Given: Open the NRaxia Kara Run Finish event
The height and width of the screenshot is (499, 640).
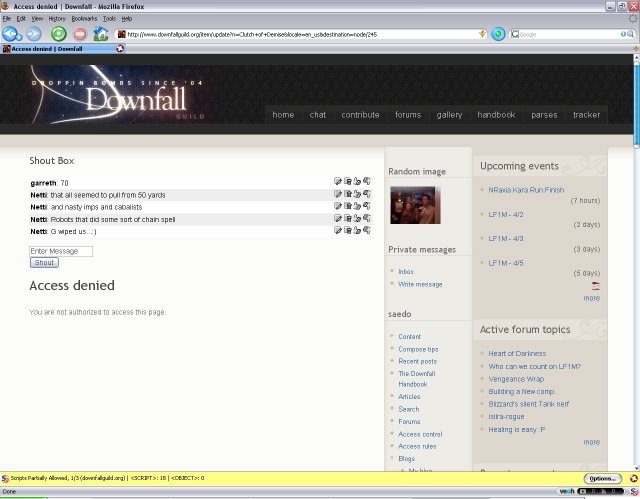Looking at the screenshot, I should click(x=526, y=190).
